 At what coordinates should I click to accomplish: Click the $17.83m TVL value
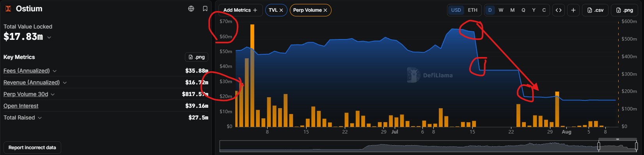point(23,37)
